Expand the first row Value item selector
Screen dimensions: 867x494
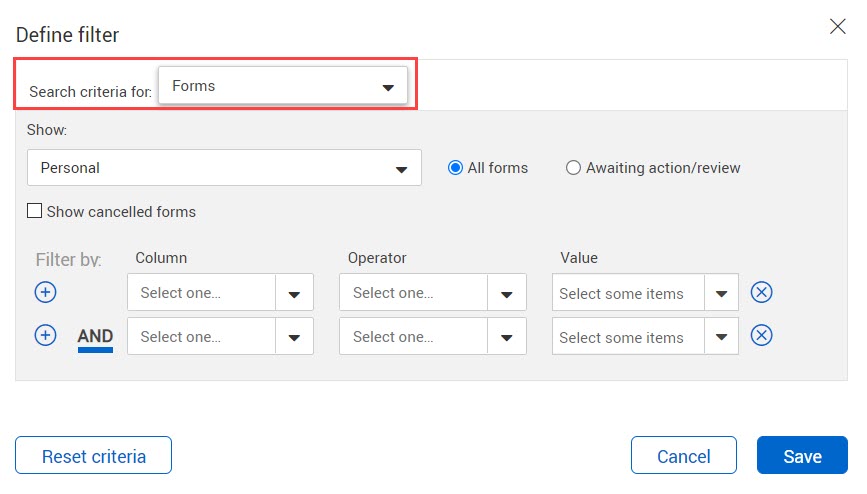click(x=645, y=292)
